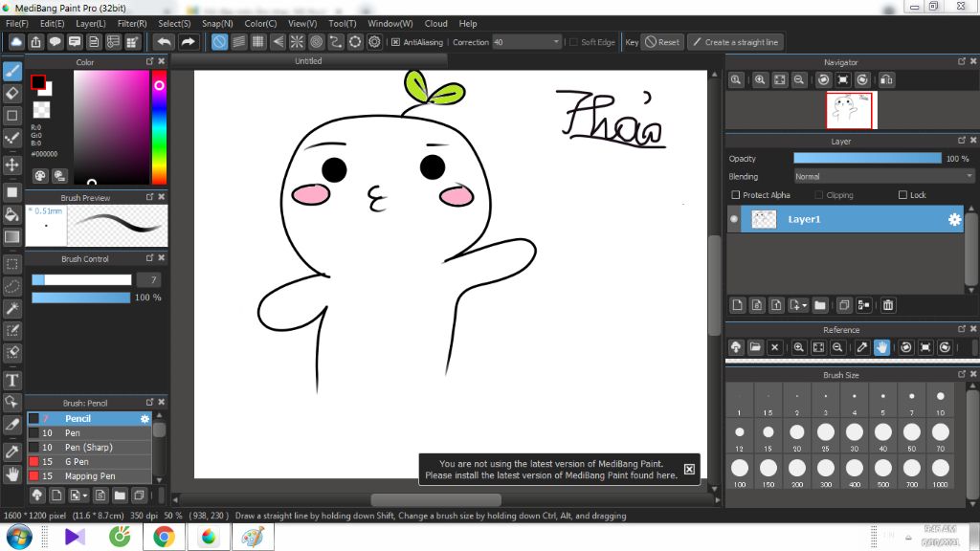Click the Navigator canvas thumbnail
Image resolution: width=980 pixels, height=551 pixels.
pyautogui.click(x=850, y=110)
